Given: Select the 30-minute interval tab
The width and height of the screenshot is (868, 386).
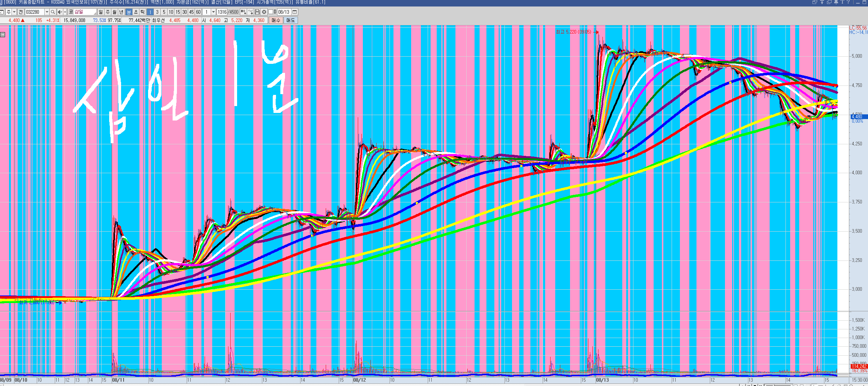Looking at the screenshot, I should (184, 12).
